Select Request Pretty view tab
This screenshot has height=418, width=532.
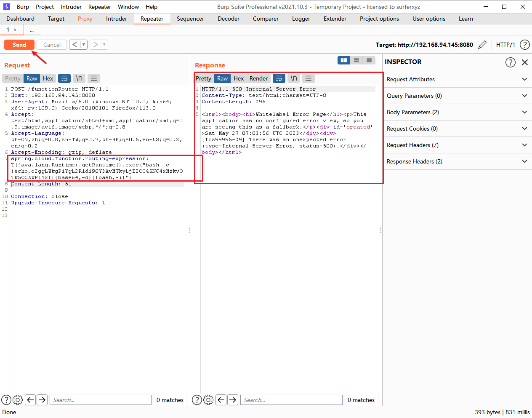13,78
